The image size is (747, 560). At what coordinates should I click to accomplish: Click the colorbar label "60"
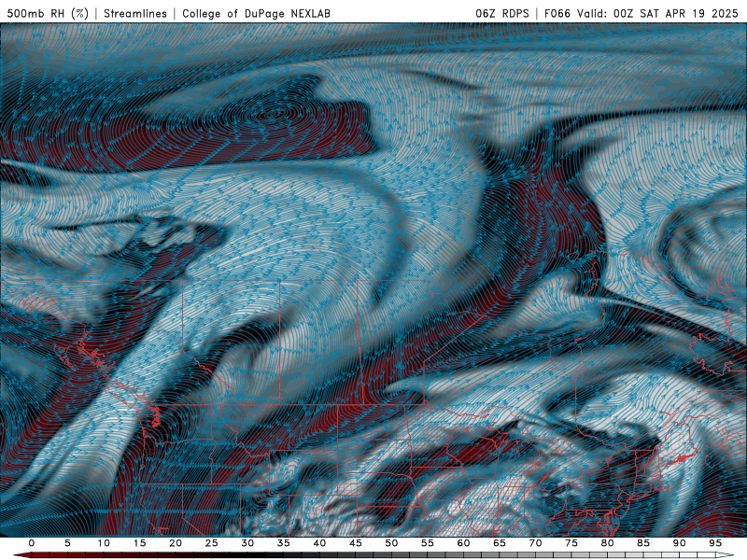[463, 543]
